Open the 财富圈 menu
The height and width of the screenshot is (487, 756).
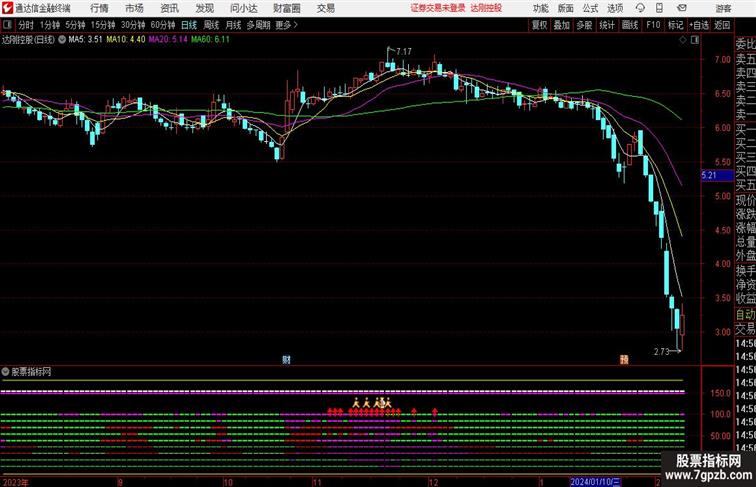pyautogui.click(x=286, y=8)
